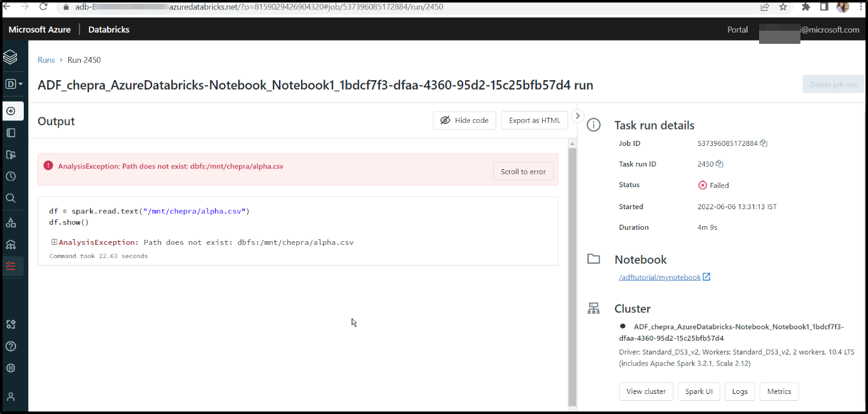This screenshot has height=414, width=868.
Task: Open the Recents clock icon in sidebar
Action: tap(11, 177)
